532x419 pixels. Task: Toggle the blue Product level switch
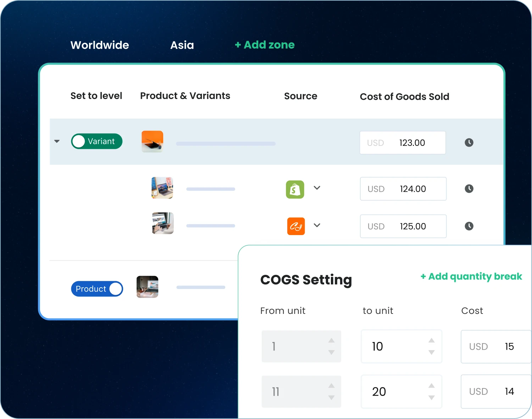click(97, 289)
